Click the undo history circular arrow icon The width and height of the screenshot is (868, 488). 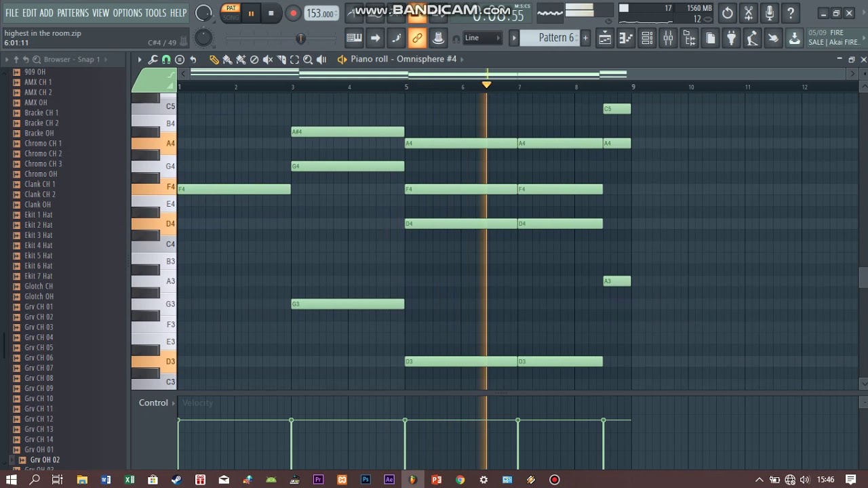(x=728, y=13)
